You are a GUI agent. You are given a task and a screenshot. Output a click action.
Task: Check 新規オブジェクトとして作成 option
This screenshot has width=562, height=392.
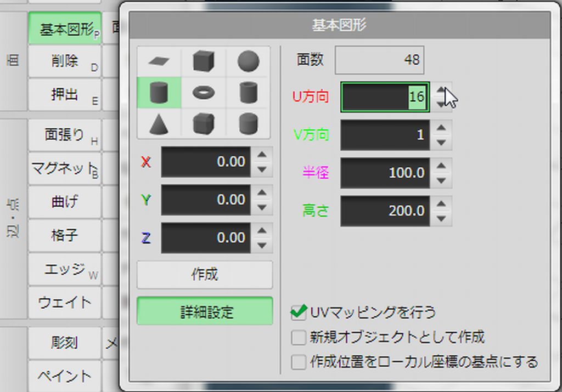point(298,337)
